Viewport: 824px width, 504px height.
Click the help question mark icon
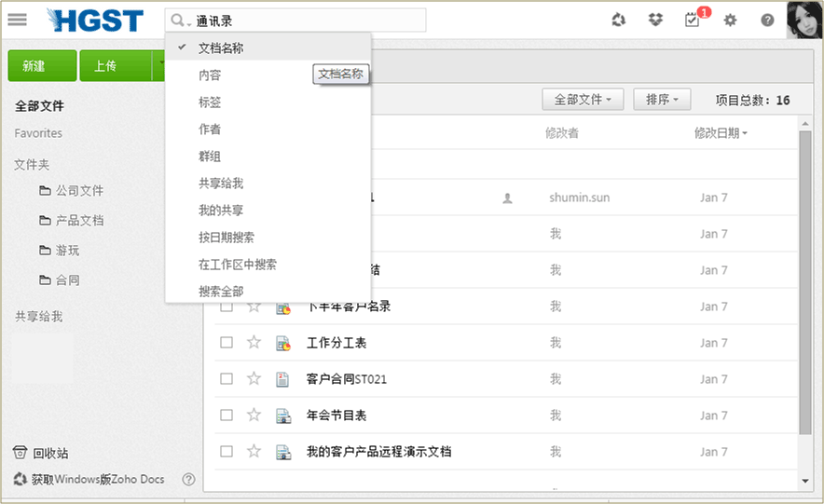(x=767, y=20)
